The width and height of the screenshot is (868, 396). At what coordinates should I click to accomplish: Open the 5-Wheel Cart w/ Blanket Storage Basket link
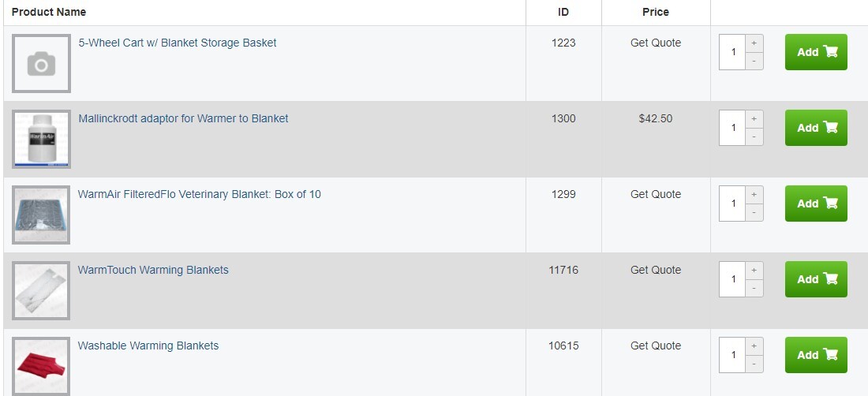pyautogui.click(x=177, y=43)
